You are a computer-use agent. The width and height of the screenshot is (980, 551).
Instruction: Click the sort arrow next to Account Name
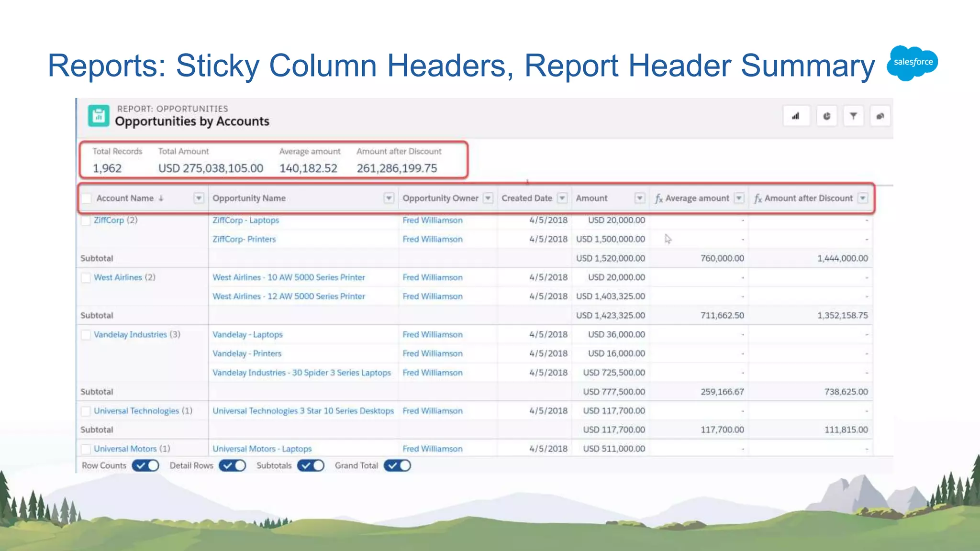pos(161,198)
